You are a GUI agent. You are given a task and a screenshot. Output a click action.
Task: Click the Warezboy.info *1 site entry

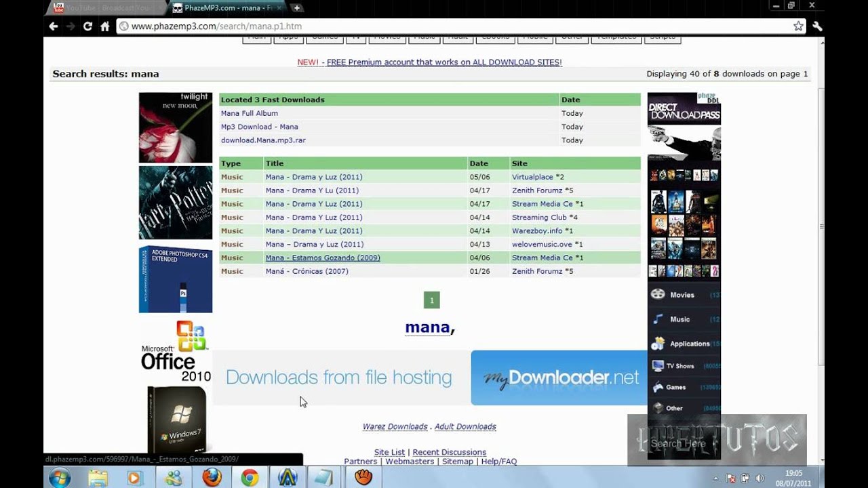[542, 231]
